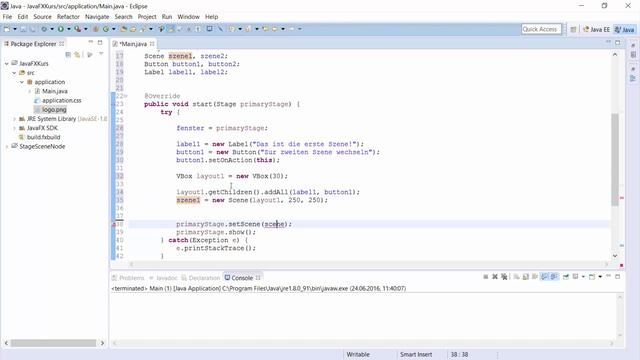The image size is (640, 360).
Task: Click the Clear Console icon
Action: click(x=516, y=277)
